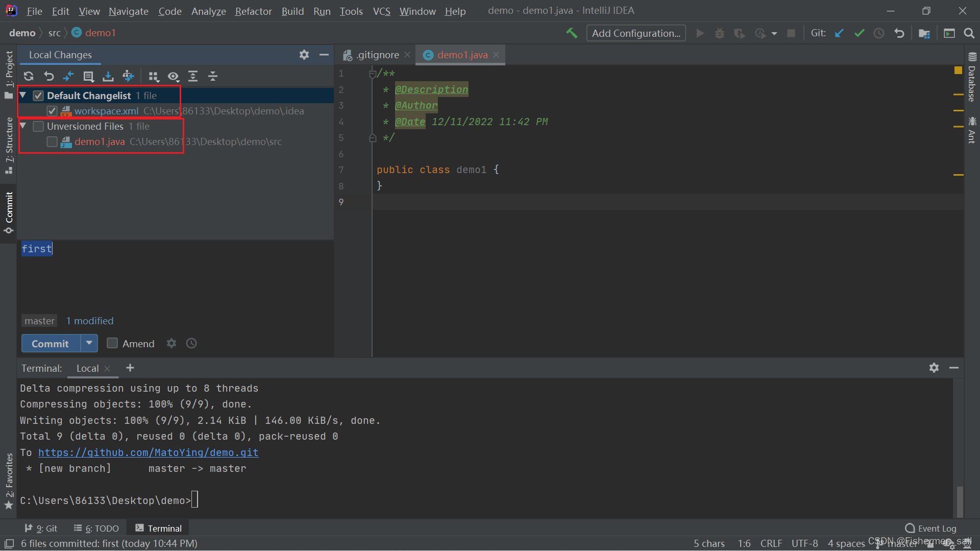Click the 1 modified link
Image resolution: width=980 pixels, height=551 pixels.
[90, 321]
